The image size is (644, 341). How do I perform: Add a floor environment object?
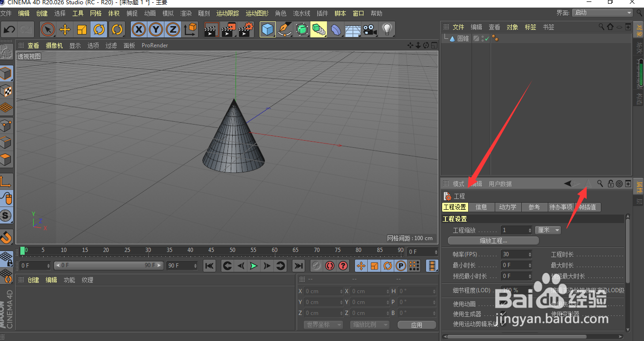coord(353,30)
